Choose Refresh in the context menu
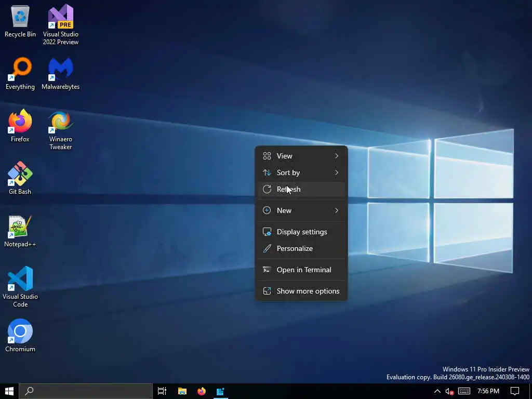This screenshot has height=399, width=532. (x=301, y=189)
